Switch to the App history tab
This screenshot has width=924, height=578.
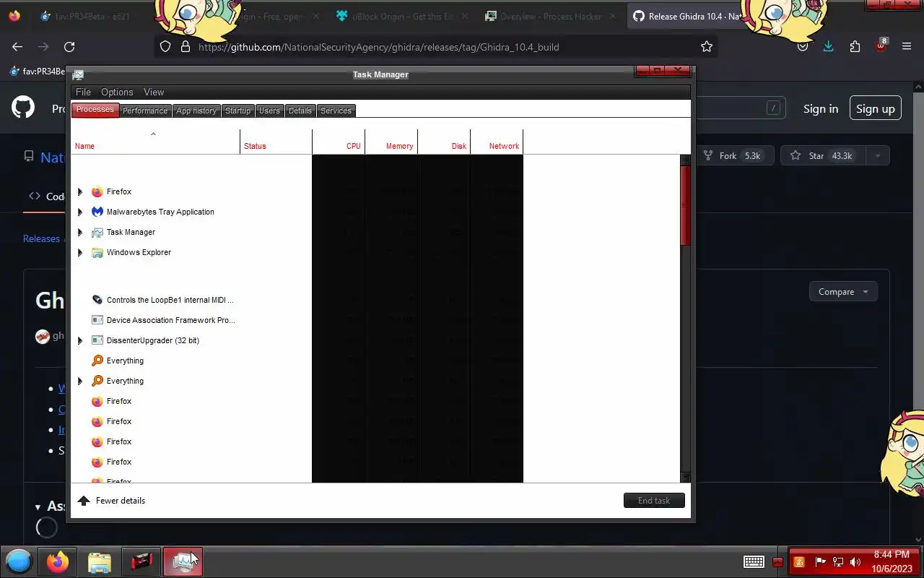[x=196, y=111]
